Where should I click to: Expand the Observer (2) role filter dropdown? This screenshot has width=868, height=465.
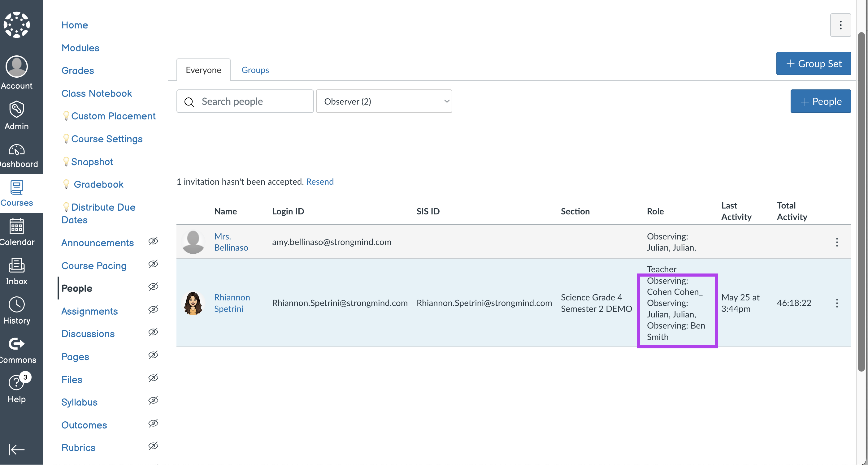point(384,101)
